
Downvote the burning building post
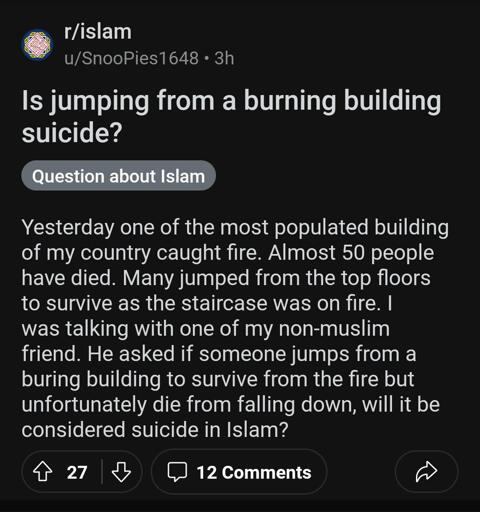pyautogui.click(x=121, y=471)
